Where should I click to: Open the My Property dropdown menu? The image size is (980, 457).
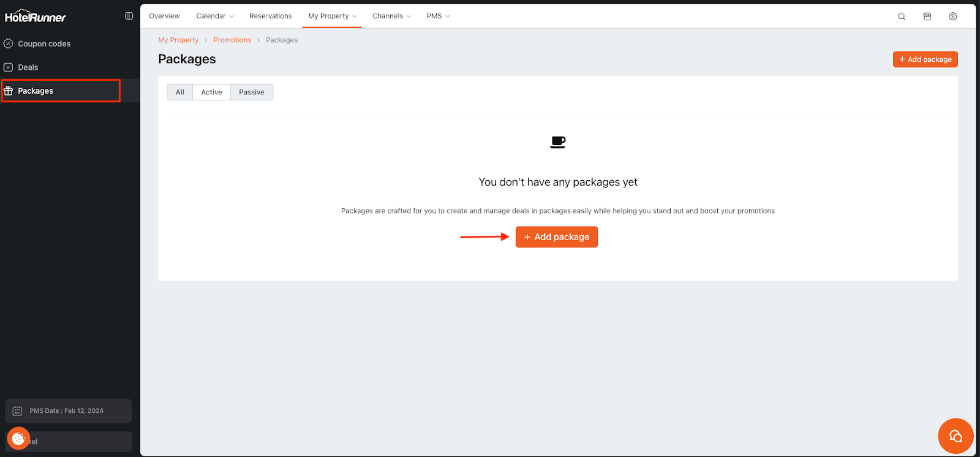[x=332, y=16]
